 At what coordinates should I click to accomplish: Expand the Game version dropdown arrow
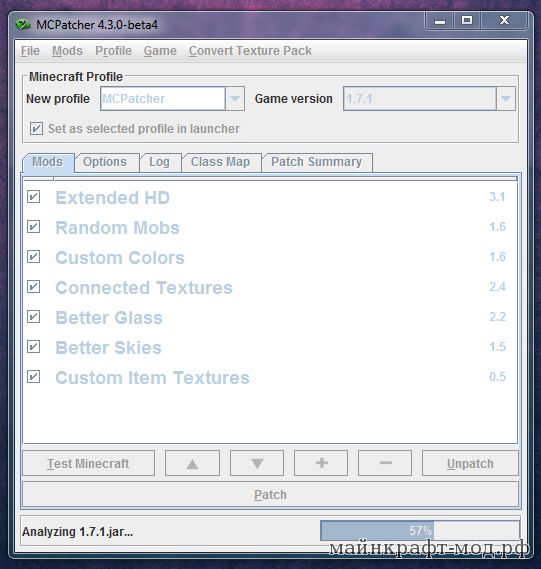tap(505, 98)
